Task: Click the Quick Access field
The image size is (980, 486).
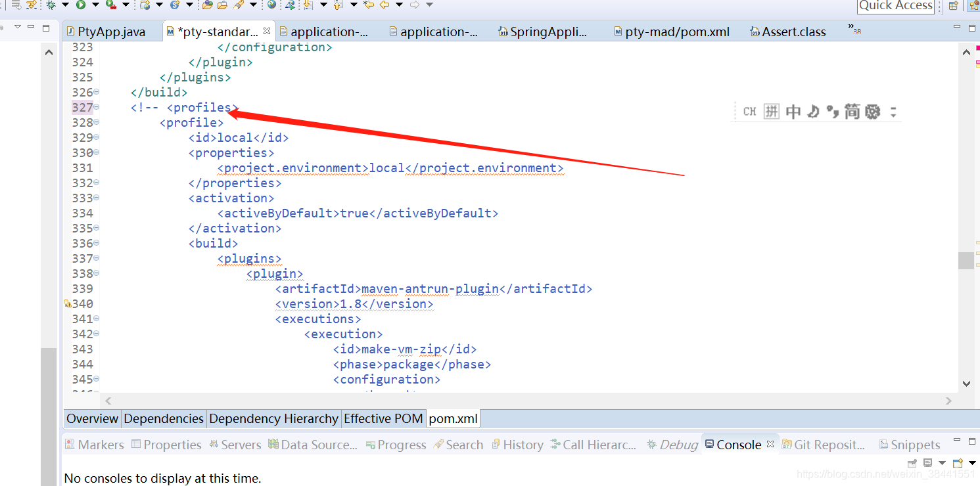Action: pos(896,6)
